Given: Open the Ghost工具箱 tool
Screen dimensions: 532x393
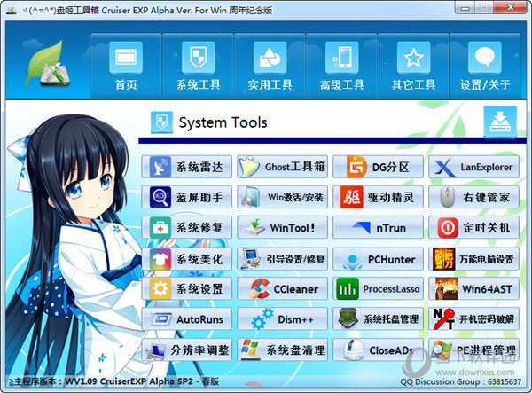Looking at the screenshot, I should (x=282, y=167).
